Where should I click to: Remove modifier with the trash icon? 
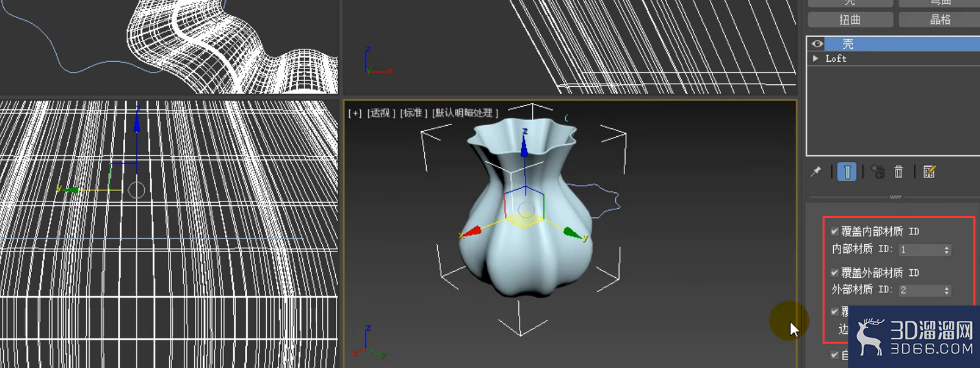[898, 172]
